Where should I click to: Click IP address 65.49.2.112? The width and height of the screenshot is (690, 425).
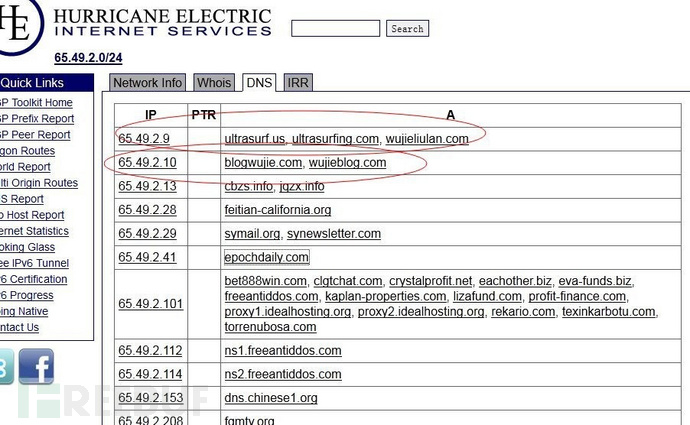[150, 351]
